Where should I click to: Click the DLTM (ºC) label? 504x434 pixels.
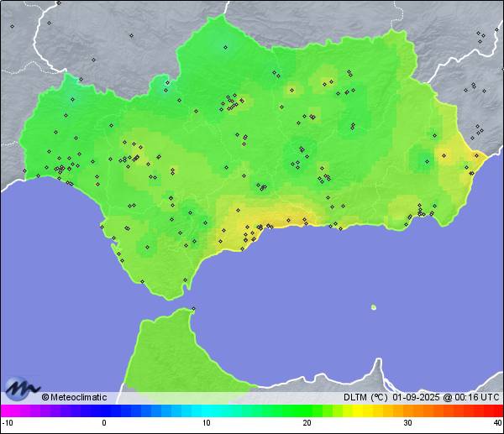[365, 397]
